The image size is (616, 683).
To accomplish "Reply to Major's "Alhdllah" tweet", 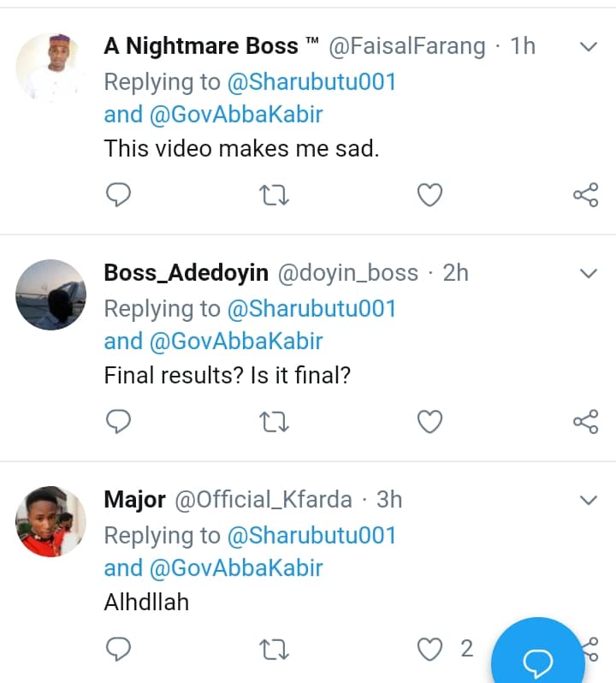I will 119,649.
